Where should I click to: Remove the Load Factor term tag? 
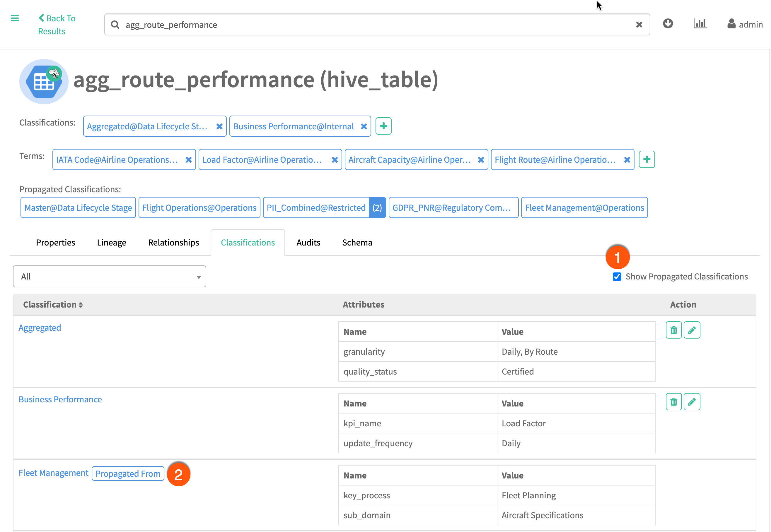(335, 160)
